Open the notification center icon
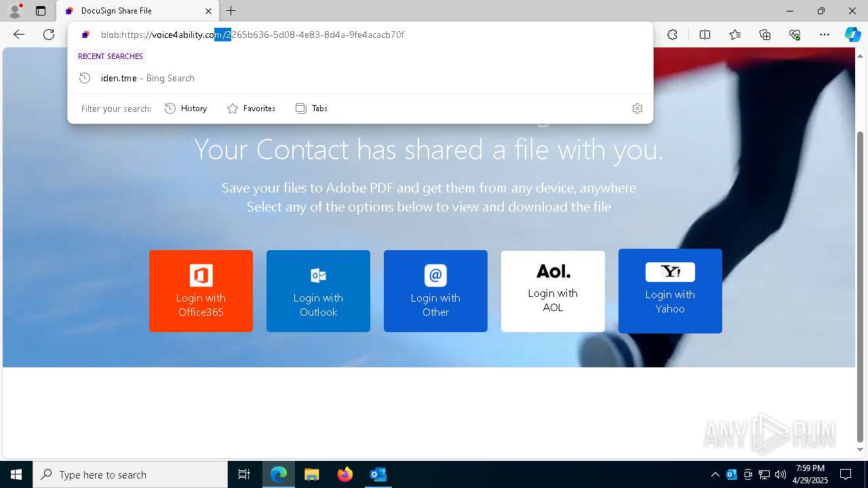 846,474
